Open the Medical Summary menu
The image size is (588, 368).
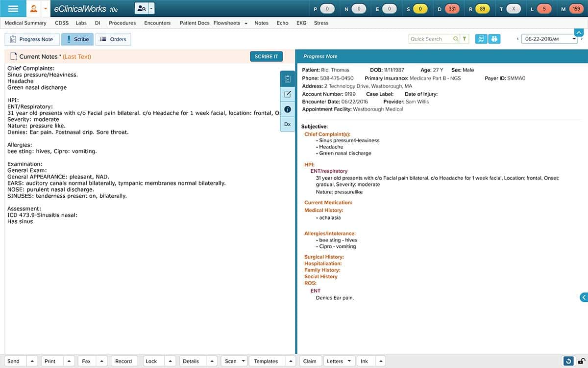pyautogui.click(x=25, y=23)
